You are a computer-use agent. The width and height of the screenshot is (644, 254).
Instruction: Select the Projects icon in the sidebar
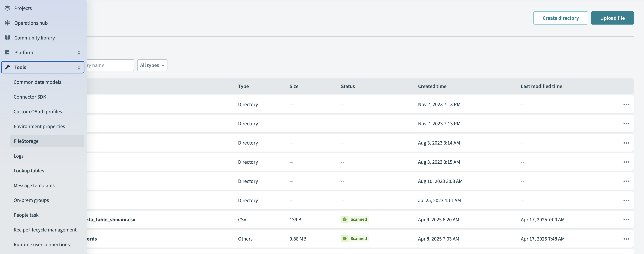tap(7, 8)
